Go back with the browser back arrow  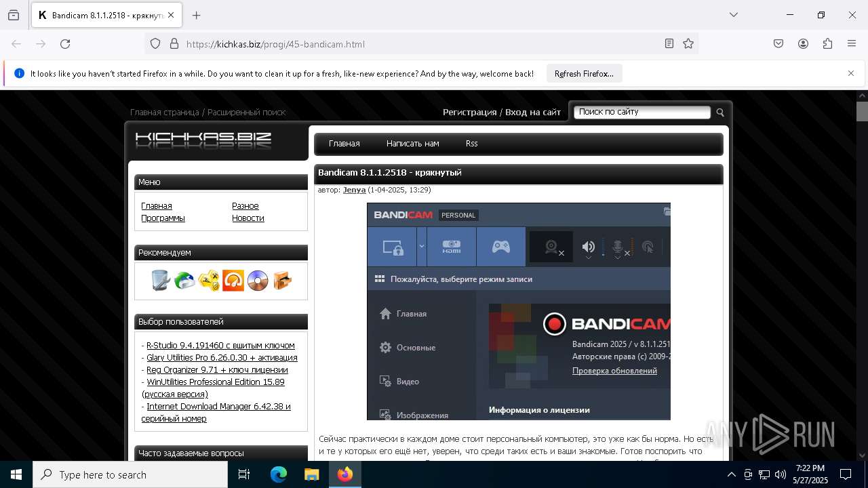16,44
